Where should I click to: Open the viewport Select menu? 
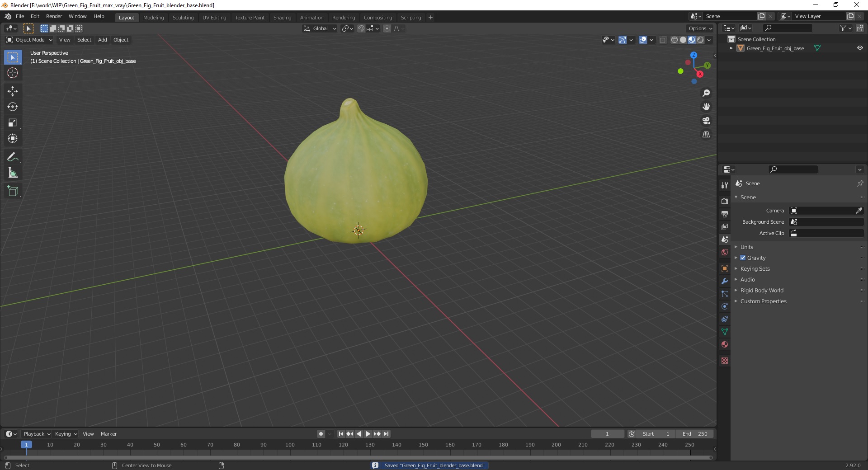pyautogui.click(x=84, y=40)
